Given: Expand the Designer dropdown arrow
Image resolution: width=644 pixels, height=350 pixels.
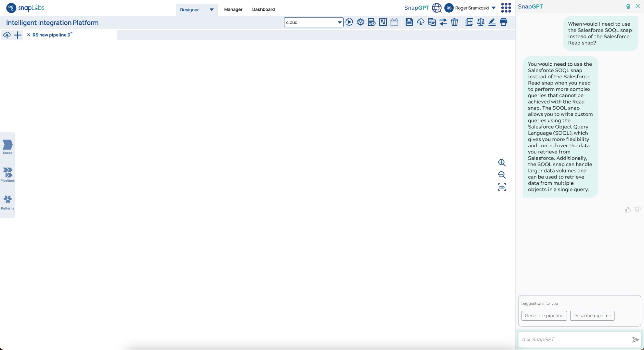Looking at the screenshot, I should tap(212, 10).
